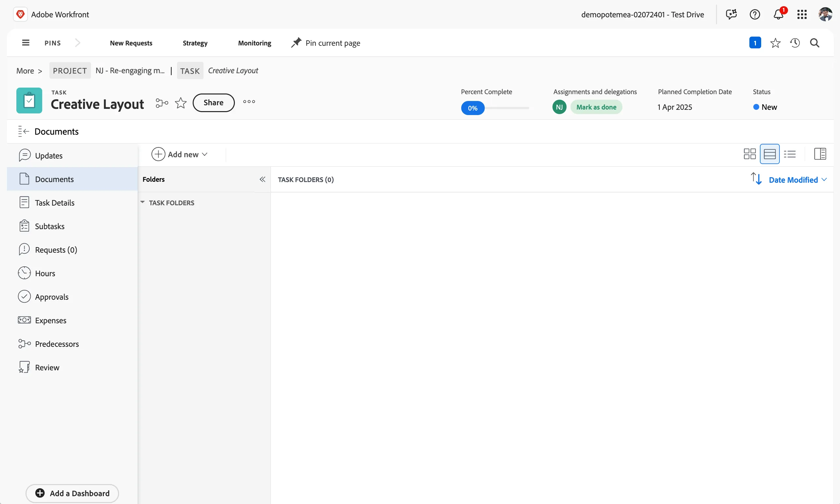
Task: Click Add a Dashboard button
Action: 72,493
